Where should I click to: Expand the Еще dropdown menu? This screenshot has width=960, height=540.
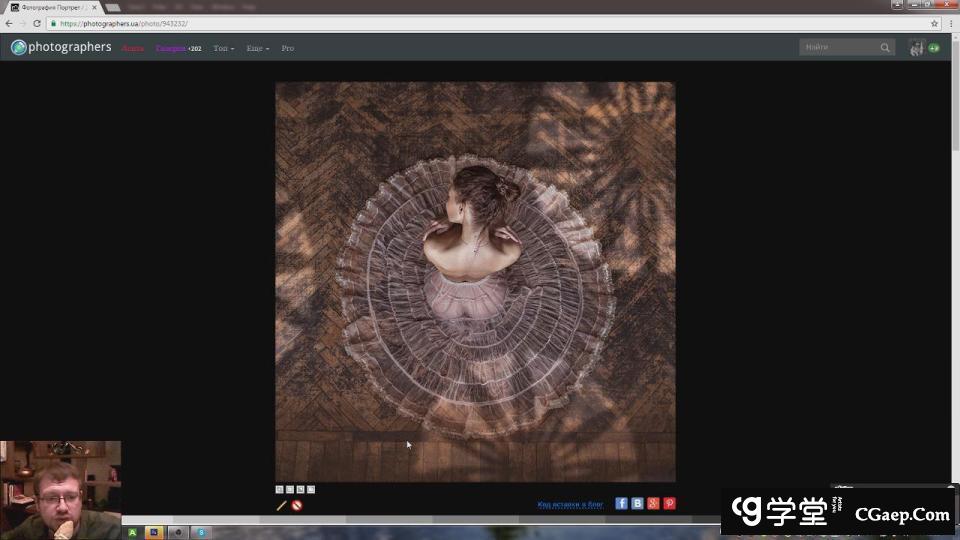[257, 48]
